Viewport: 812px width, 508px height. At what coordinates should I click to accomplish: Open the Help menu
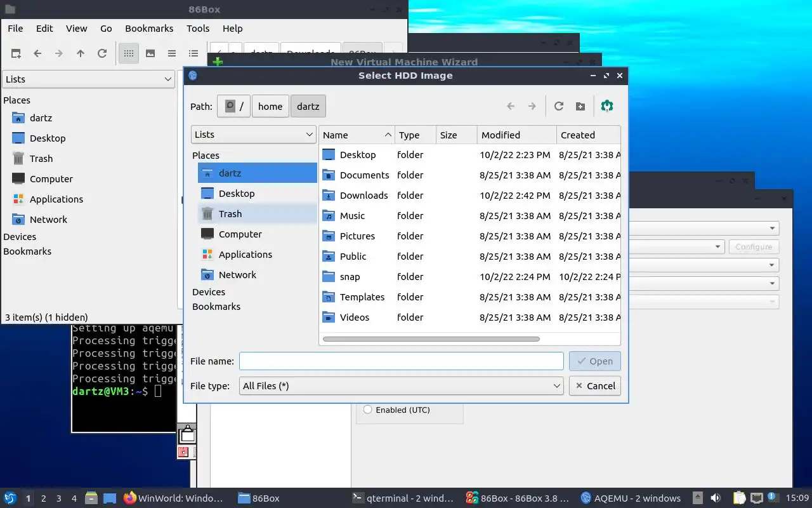pos(232,29)
